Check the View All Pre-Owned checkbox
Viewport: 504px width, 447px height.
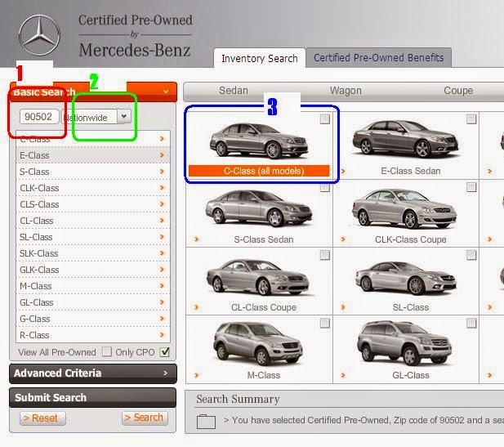[107, 351]
